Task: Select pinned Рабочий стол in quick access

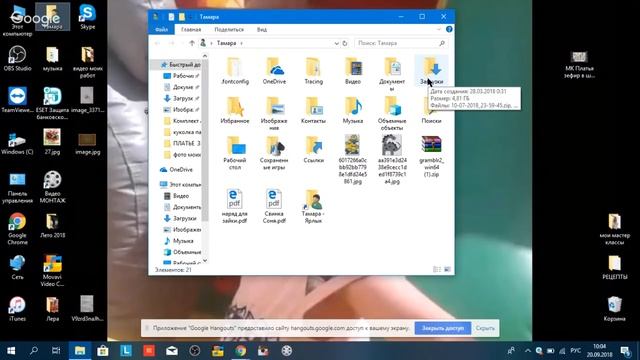Action: [181, 76]
